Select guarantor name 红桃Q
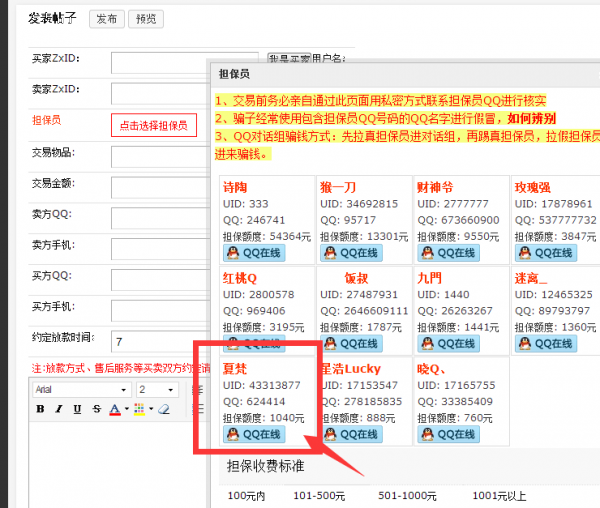The height and width of the screenshot is (508, 600). pos(240,278)
